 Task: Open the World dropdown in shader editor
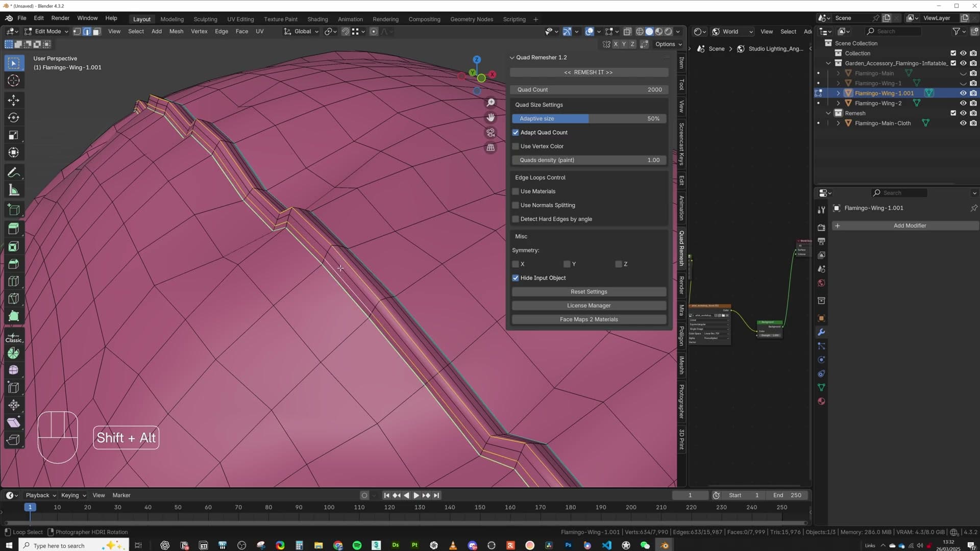733,32
